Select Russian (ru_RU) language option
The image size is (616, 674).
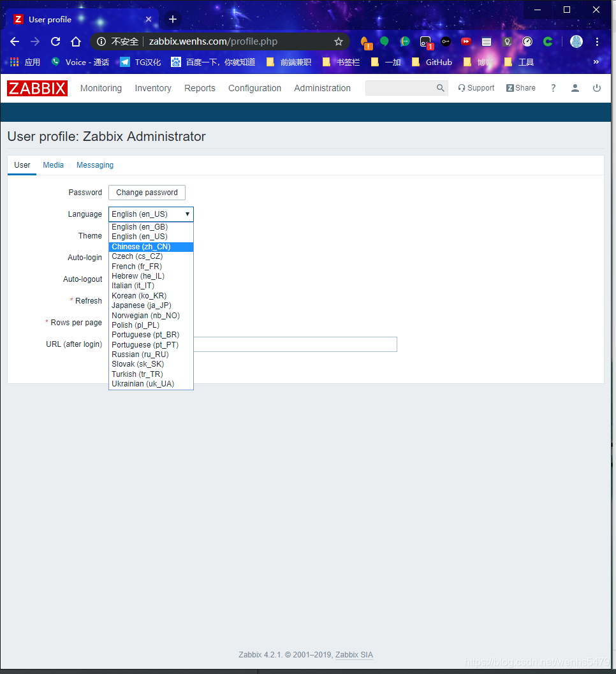(151, 355)
